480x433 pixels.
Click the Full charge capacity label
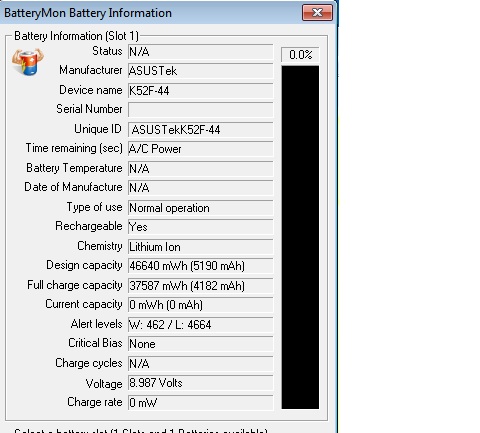coord(75,285)
